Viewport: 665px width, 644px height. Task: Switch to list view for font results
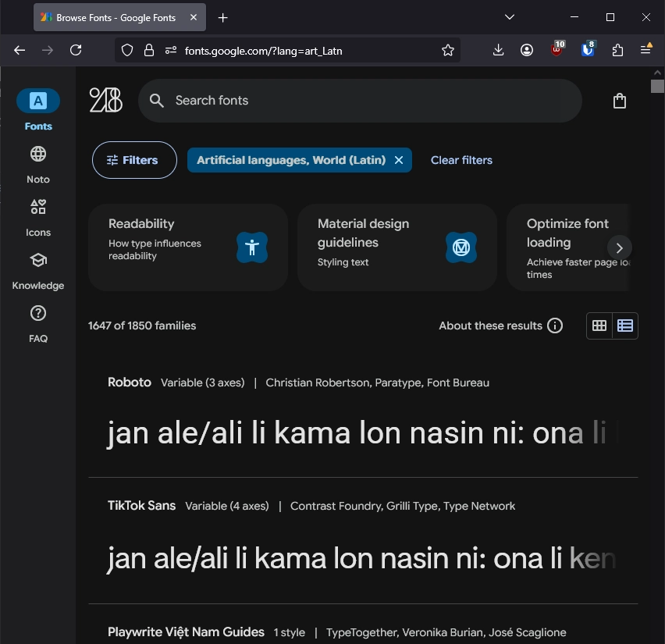coord(624,326)
